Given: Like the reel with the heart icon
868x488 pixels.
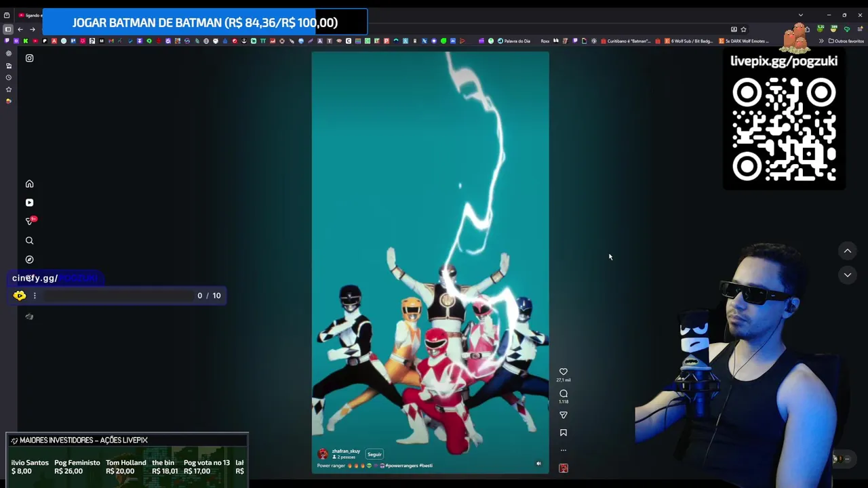Looking at the screenshot, I should (x=564, y=371).
